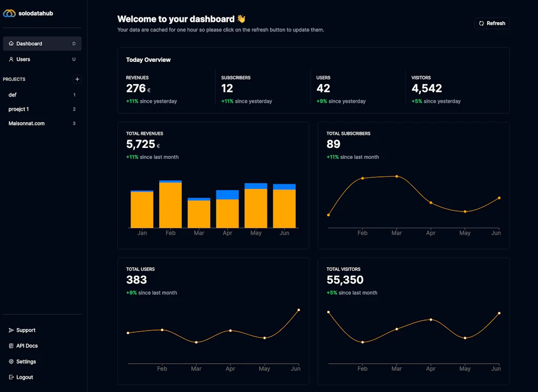
Task: Click the Refresh button
Action: 492,23
